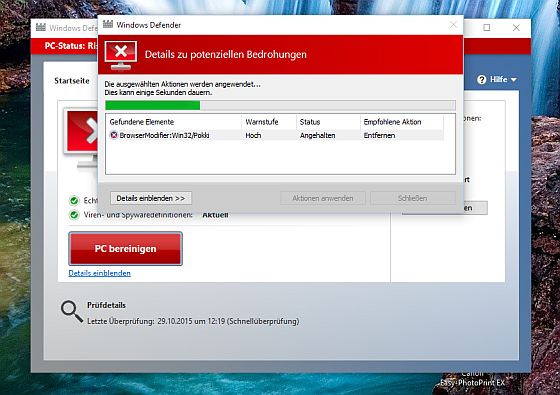Click the Prüfdetails heading
Screen dimensions: 560x395
click(x=106, y=305)
